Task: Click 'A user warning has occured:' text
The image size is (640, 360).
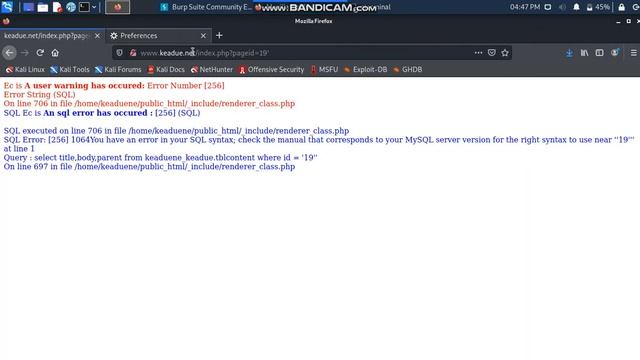Action: click(x=84, y=86)
